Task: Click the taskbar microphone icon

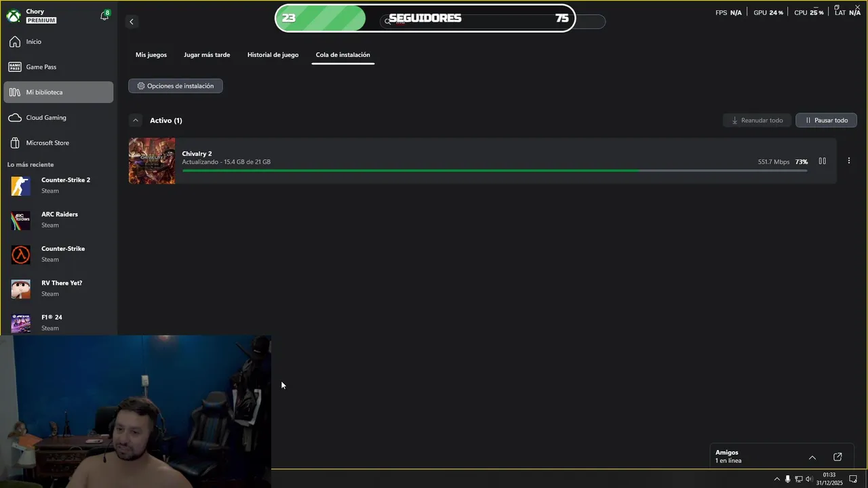Action: tap(788, 479)
